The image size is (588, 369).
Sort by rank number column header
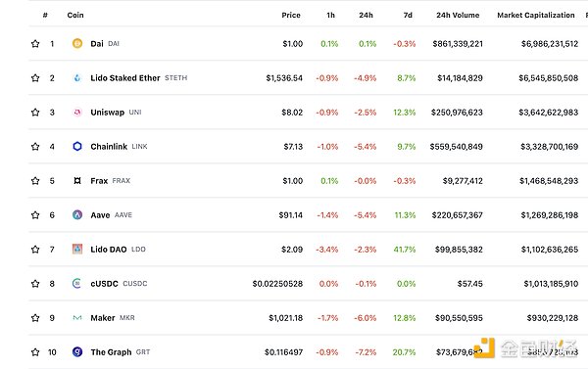(x=45, y=15)
